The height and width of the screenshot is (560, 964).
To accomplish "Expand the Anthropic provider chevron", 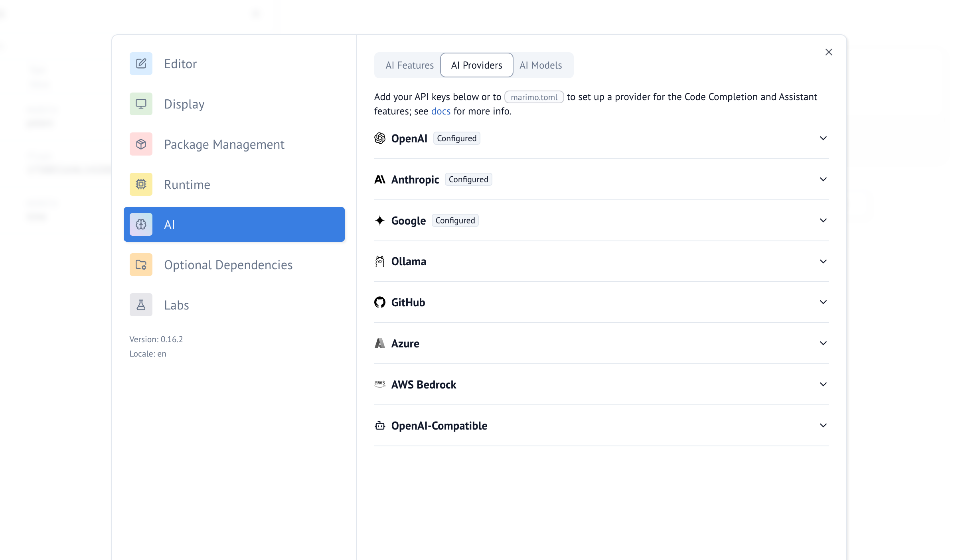I will (x=823, y=179).
